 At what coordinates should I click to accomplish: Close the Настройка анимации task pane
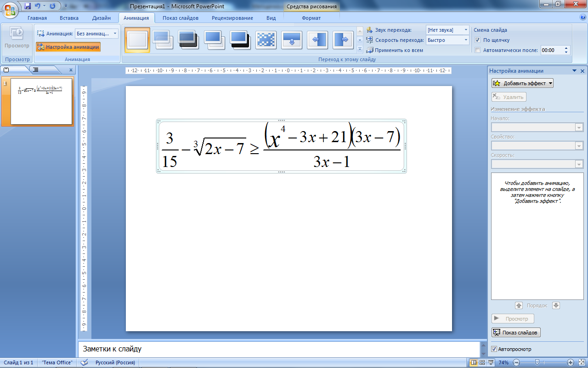click(582, 71)
